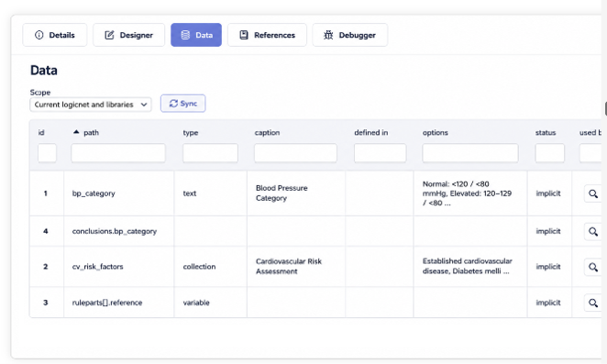This screenshot has width=607, height=364.
Task: Focus the type column filter field
Action: (210, 153)
